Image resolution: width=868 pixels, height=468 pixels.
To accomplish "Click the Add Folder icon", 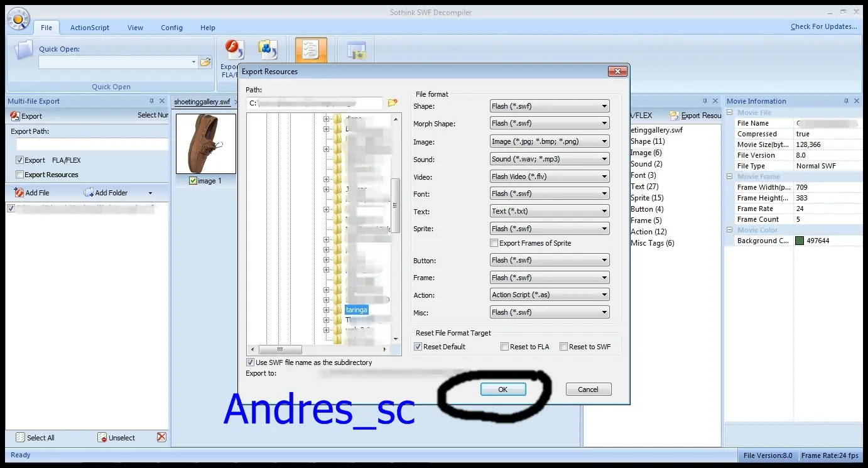I will (89, 193).
